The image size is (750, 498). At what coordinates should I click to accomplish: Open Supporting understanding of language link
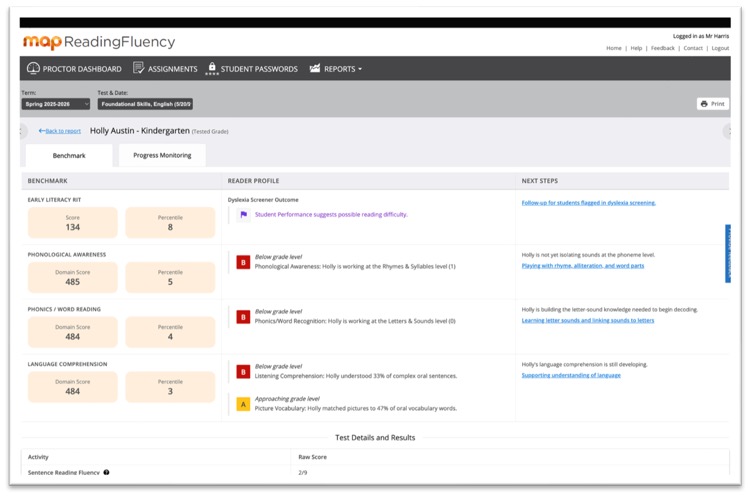571,375
